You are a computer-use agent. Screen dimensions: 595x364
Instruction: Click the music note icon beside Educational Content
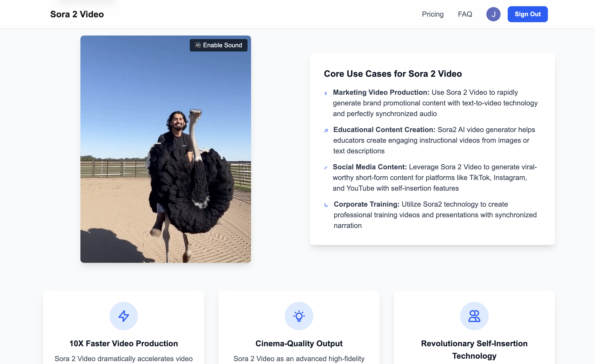326,131
